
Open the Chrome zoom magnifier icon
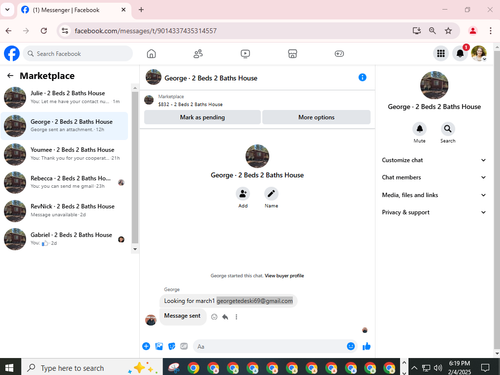tap(432, 31)
